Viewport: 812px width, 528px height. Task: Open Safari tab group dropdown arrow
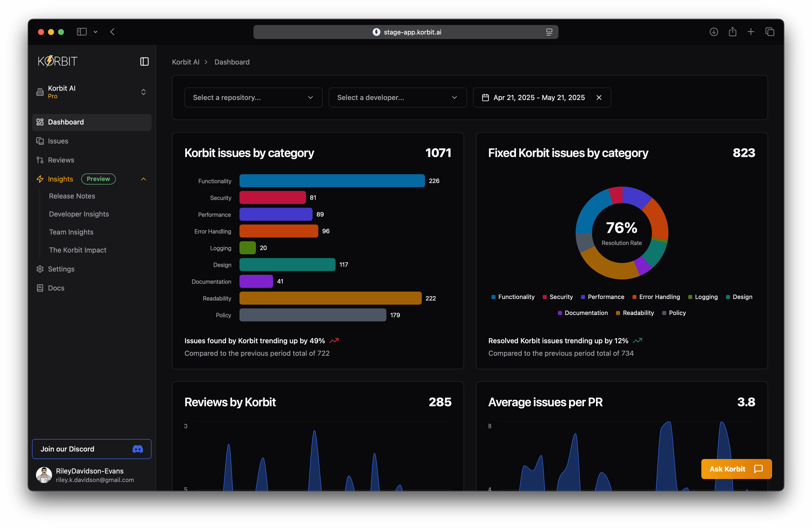tap(95, 32)
